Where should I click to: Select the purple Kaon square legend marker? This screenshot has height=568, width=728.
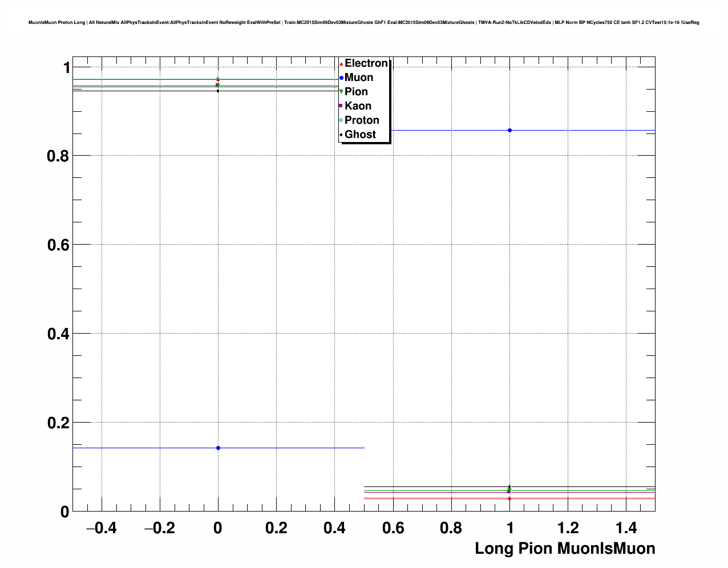[341, 106]
